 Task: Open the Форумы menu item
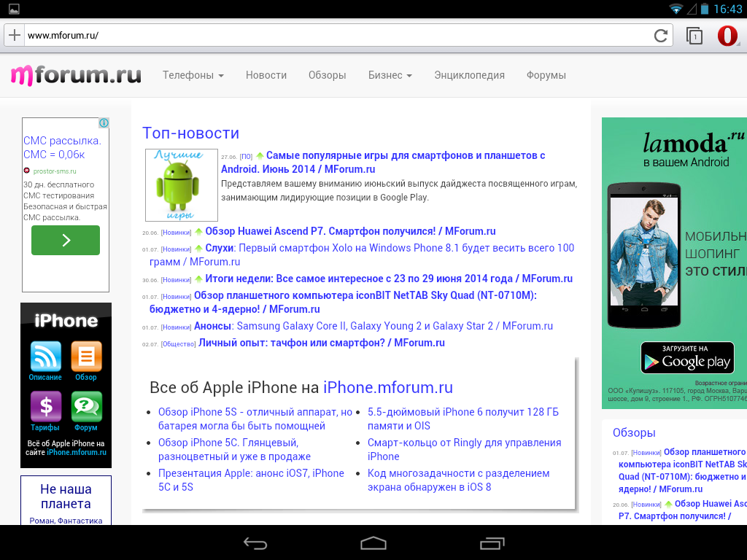[546, 75]
